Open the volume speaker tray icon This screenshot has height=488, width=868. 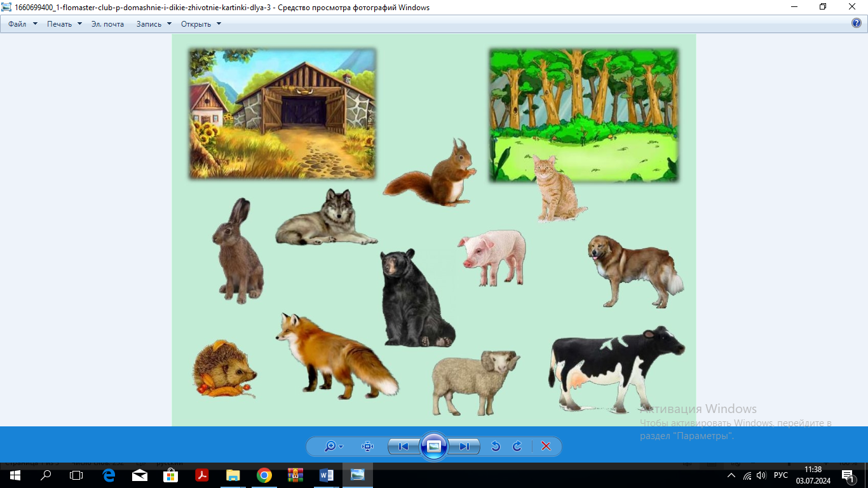tap(761, 475)
